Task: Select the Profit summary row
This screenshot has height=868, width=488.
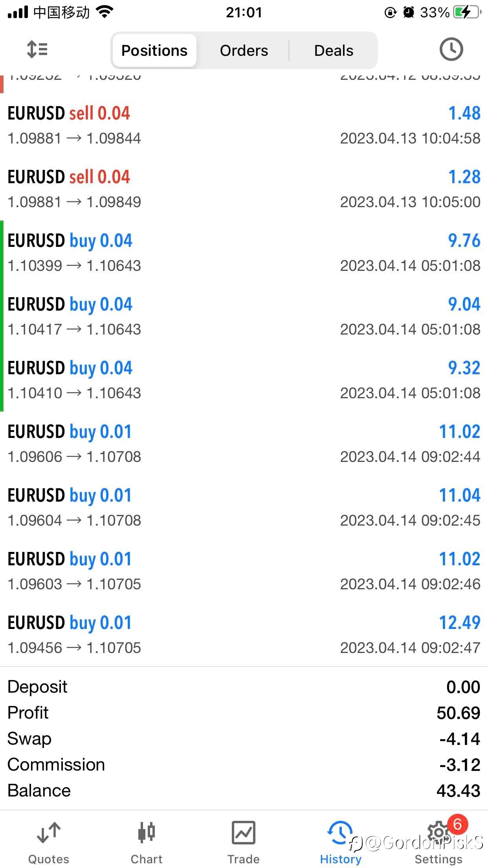Action: 244,713
